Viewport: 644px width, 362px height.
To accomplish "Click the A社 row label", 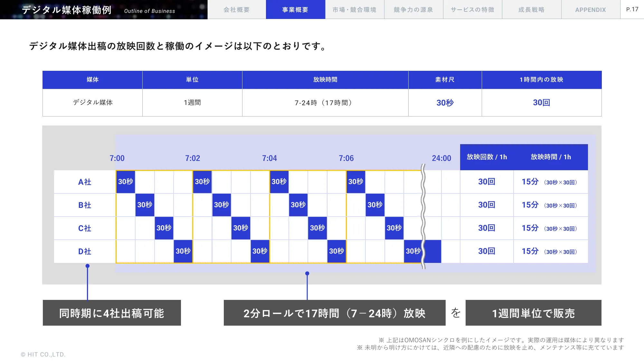I will 85,181.
